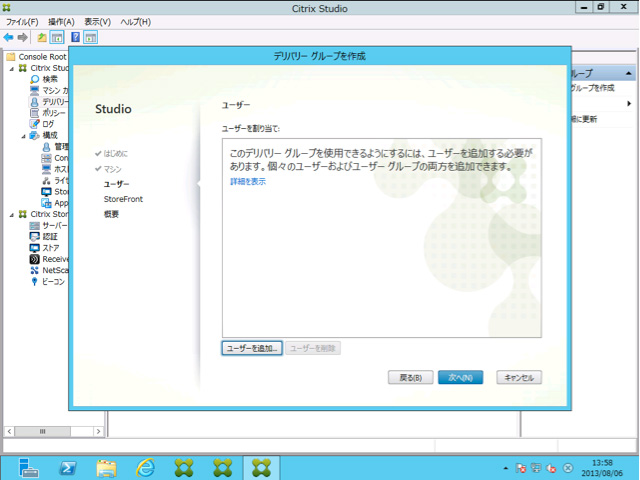Viewport: 640px width, 480px height.
Task: Click the Up one level folder icon
Action: point(42,38)
